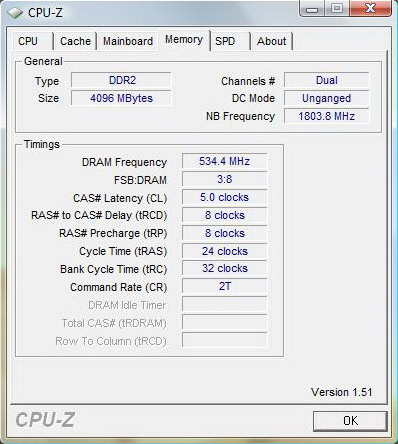Click the FSB:DRAM label

[x=140, y=180]
